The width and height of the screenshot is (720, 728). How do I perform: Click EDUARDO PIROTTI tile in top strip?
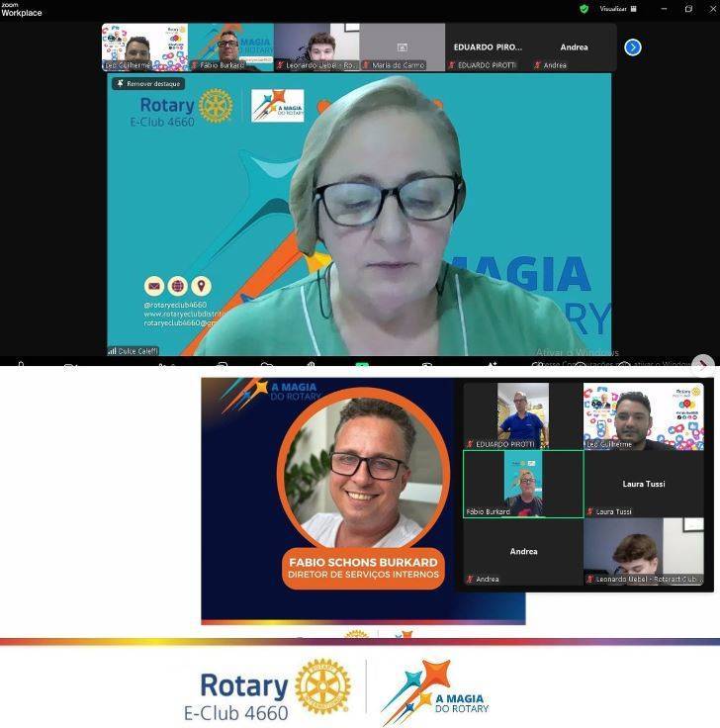tap(488, 46)
